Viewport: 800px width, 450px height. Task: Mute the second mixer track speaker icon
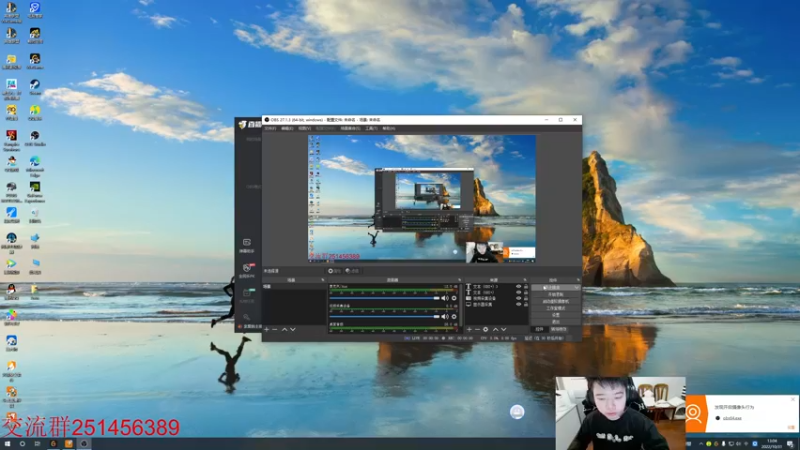pos(445,316)
